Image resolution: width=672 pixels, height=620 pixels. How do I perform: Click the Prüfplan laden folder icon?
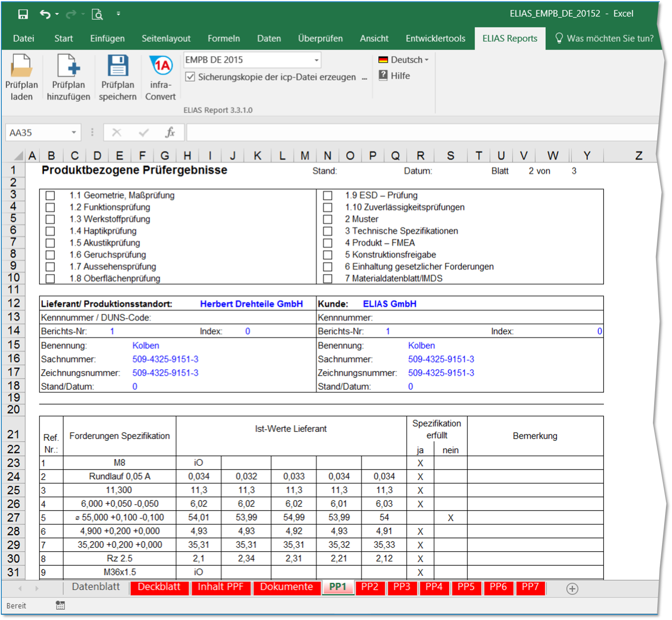coord(21,66)
